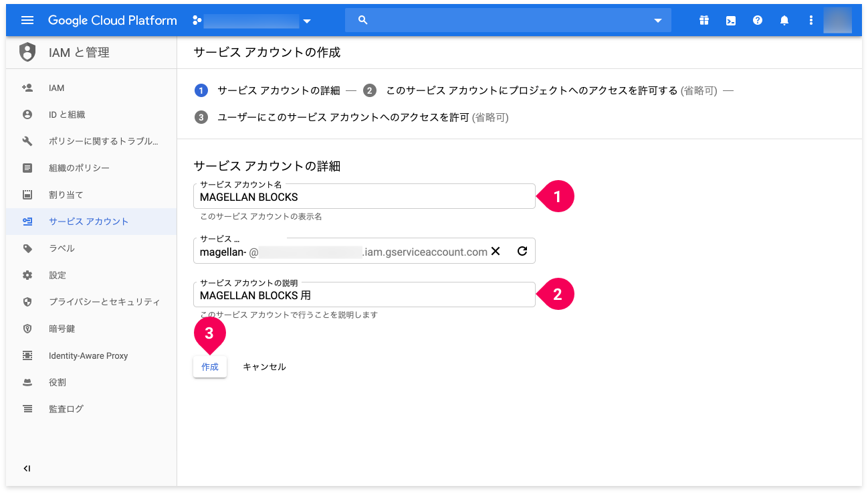The height and width of the screenshot is (494, 868).
Task: Click the 割り当て quota icon
Action: [x=27, y=195]
